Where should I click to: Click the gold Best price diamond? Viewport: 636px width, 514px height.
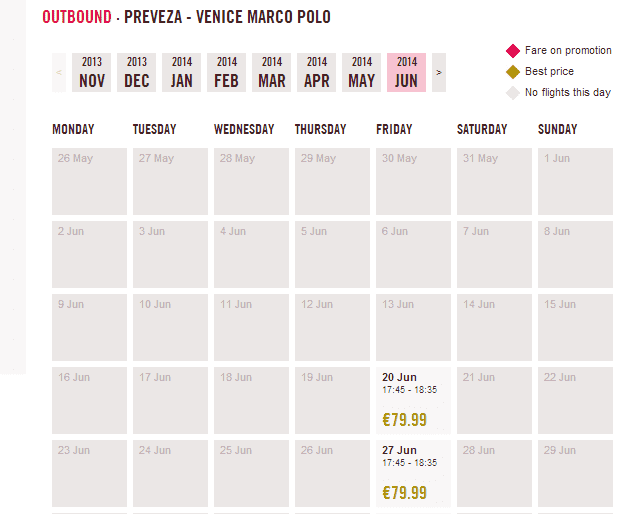[x=513, y=72]
